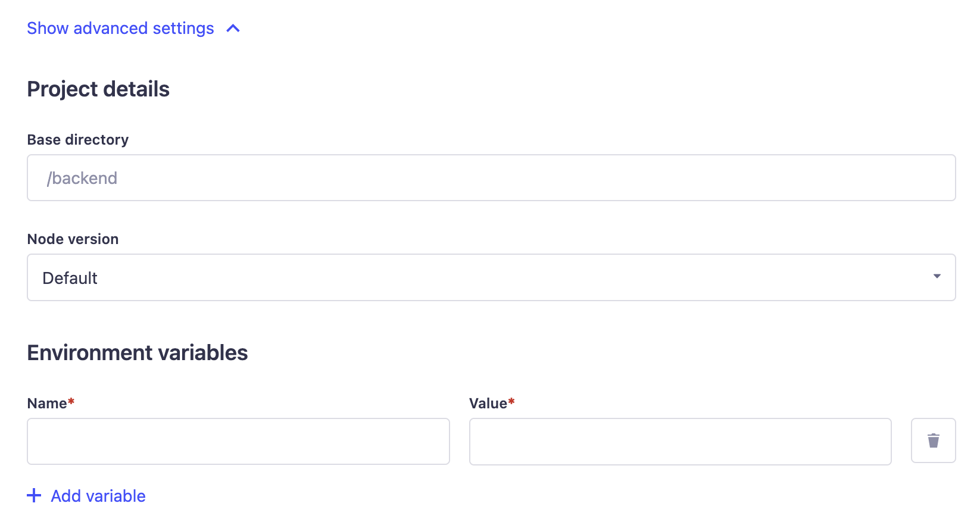Viewport: 980px width, 525px height.
Task: Click the plus icon next to Add variable
Action: click(x=35, y=495)
